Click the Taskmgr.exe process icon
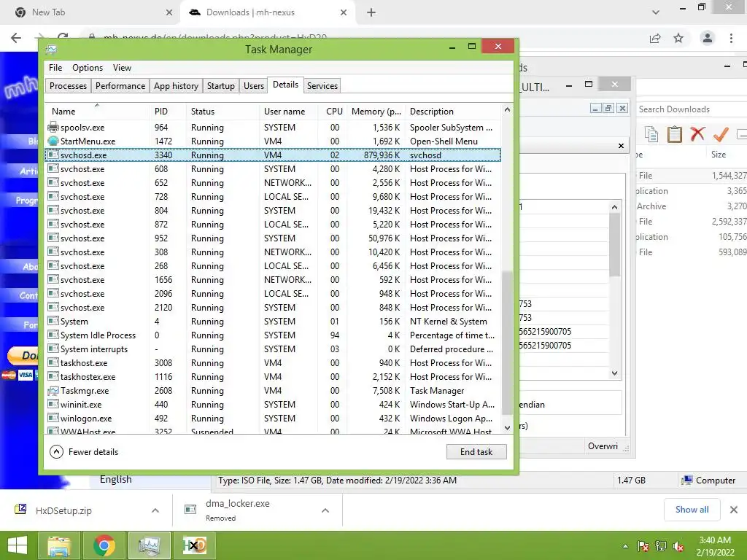 (x=53, y=391)
